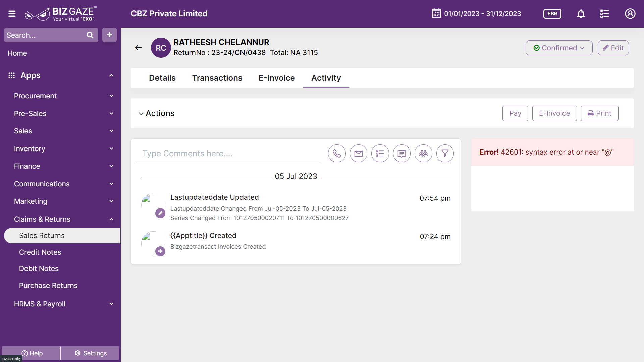Screen dimensions: 644x362
Task: Click the plus add button beside search
Action: click(x=109, y=35)
